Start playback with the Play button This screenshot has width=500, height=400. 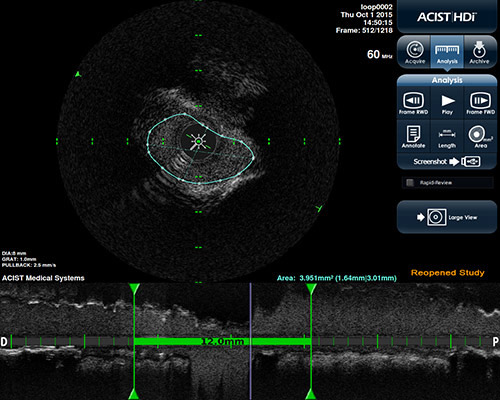click(447, 103)
